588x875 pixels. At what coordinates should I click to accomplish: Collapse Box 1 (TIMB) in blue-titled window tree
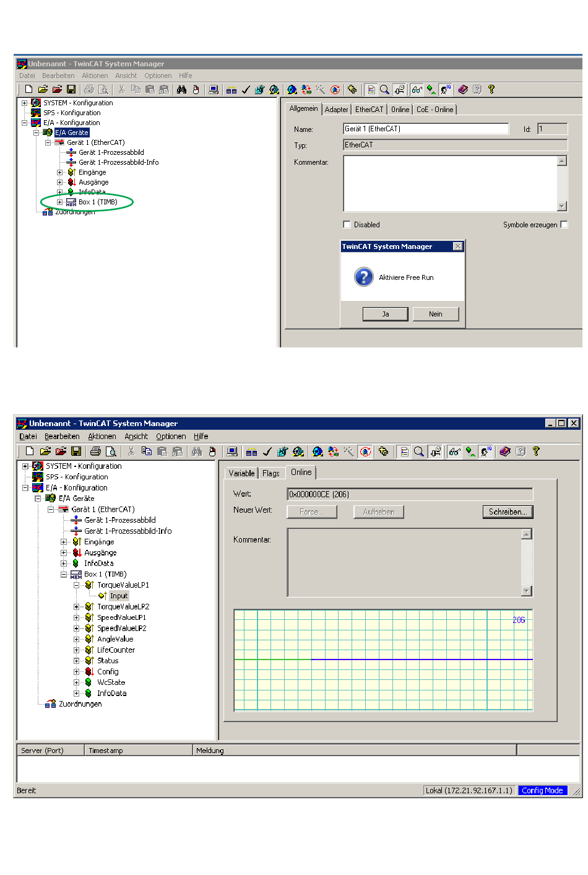64,574
